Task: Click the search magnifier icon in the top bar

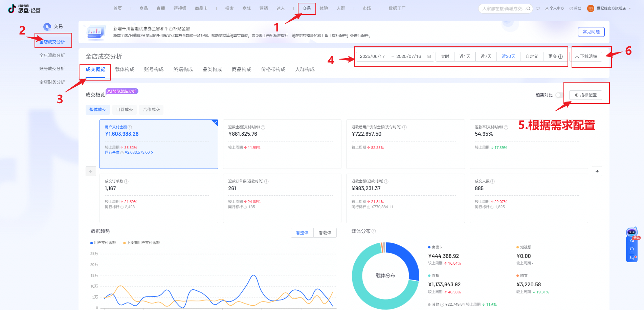Action: tap(528, 9)
